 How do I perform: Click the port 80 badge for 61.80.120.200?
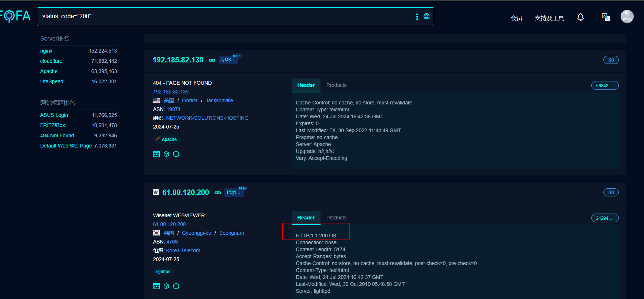tap(611, 192)
